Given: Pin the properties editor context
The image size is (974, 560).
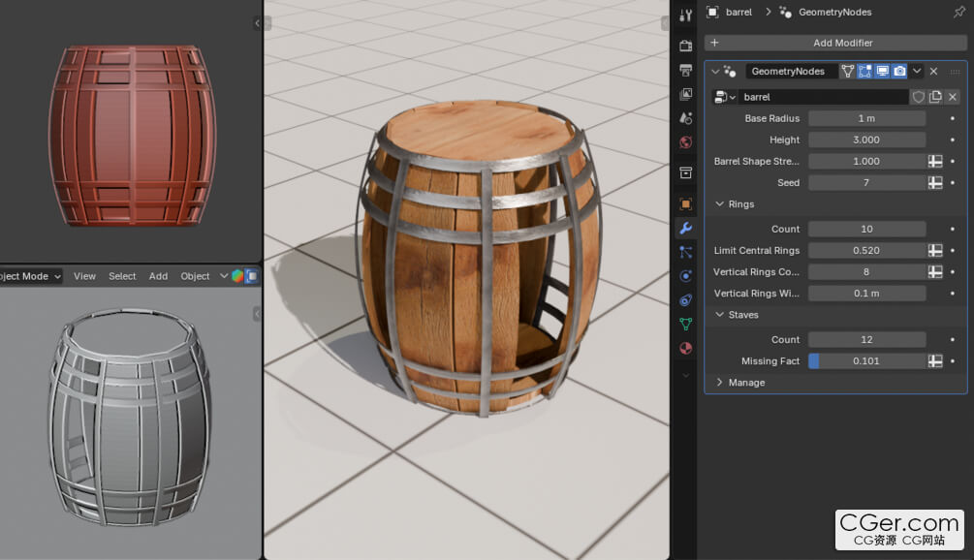Looking at the screenshot, I should (x=958, y=13).
